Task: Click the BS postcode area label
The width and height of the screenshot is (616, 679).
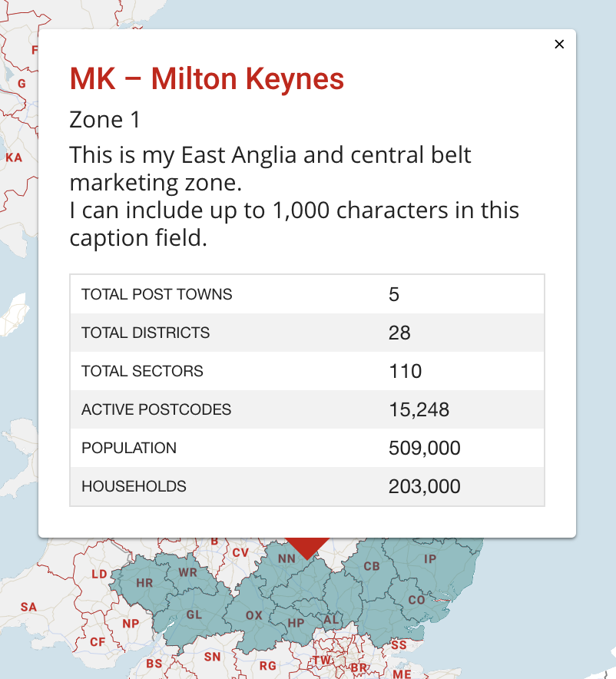Action: point(154,664)
